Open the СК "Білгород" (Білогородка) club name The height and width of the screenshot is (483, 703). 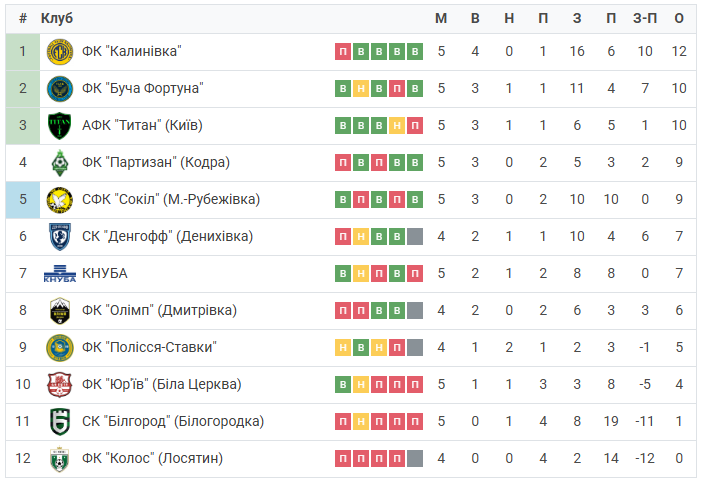pos(173,422)
